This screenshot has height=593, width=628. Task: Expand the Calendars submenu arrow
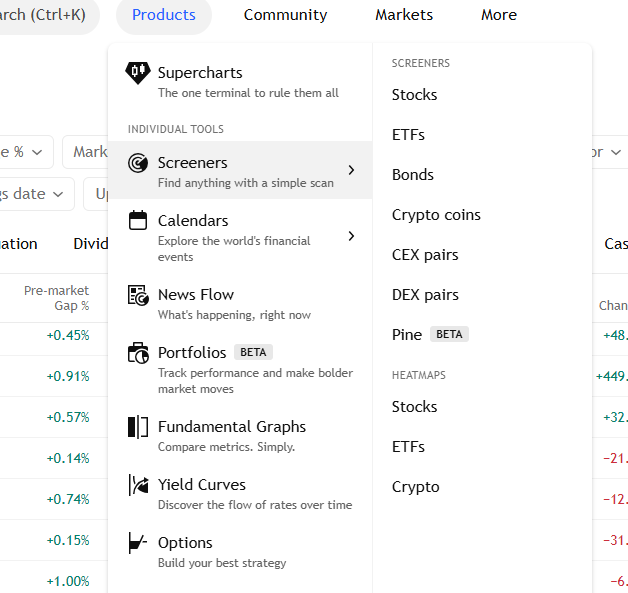pyautogui.click(x=351, y=236)
